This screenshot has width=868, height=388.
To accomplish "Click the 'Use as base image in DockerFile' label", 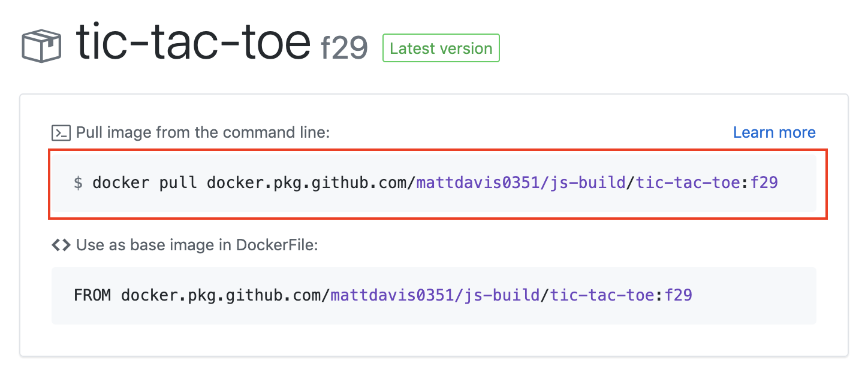I will point(197,245).
